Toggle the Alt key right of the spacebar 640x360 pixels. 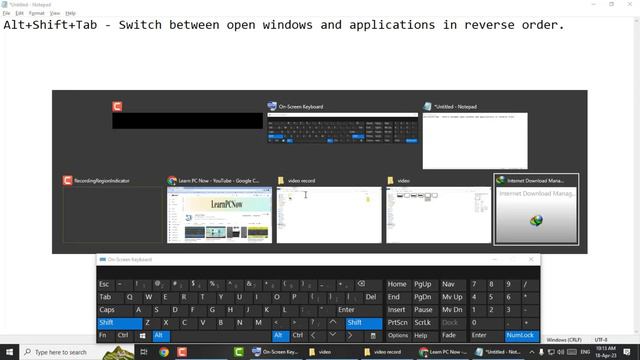280,336
